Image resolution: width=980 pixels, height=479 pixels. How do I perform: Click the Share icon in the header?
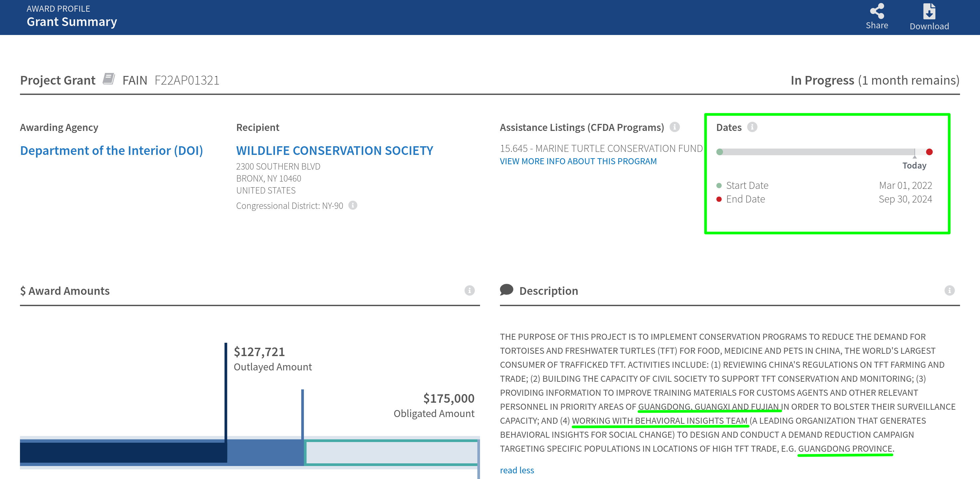pyautogui.click(x=877, y=11)
